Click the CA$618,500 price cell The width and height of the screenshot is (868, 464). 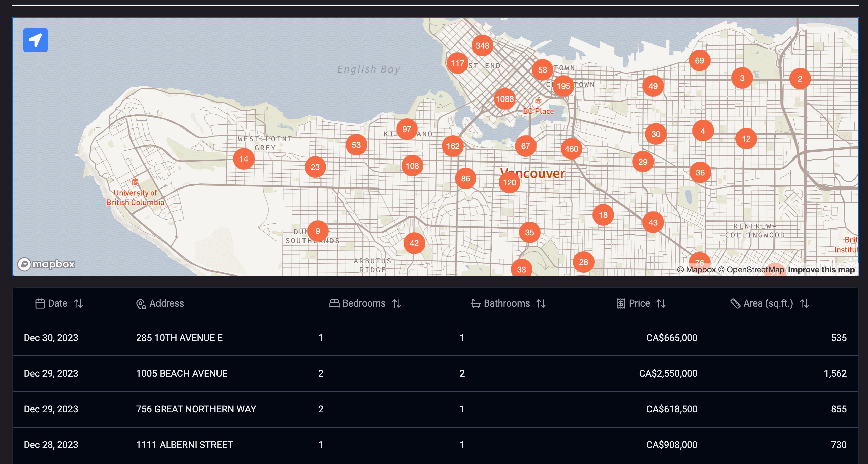[672, 409]
